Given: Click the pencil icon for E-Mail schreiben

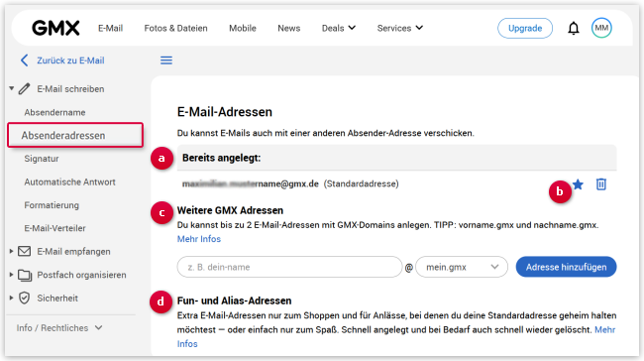Looking at the screenshot, I should coord(25,89).
